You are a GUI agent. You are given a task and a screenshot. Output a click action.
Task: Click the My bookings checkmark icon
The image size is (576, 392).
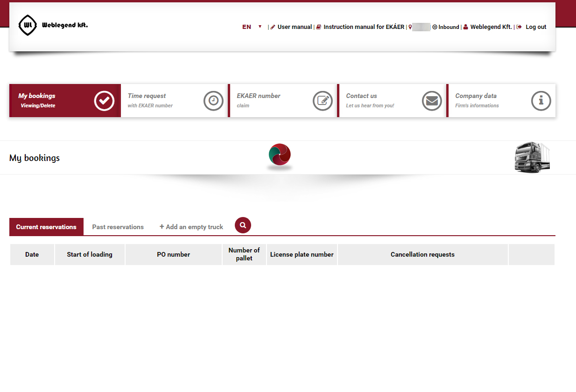tap(104, 101)
